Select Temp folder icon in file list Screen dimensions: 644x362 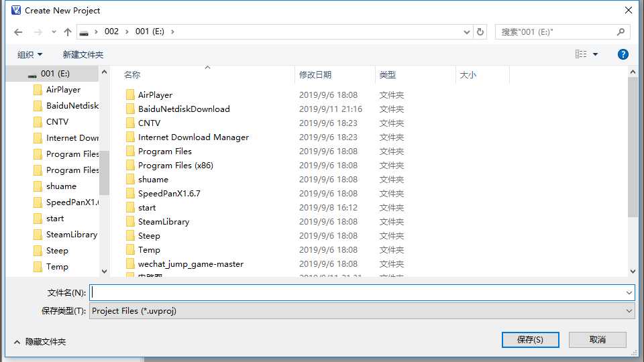click(130, 249)
